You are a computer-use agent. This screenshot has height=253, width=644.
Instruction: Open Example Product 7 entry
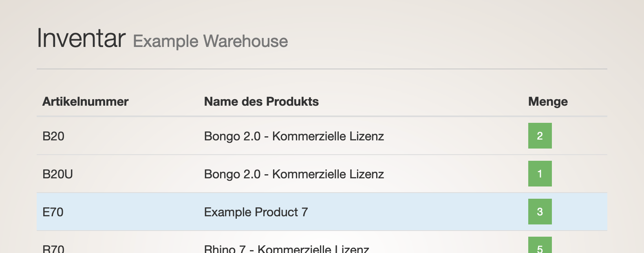coord(256,212)
